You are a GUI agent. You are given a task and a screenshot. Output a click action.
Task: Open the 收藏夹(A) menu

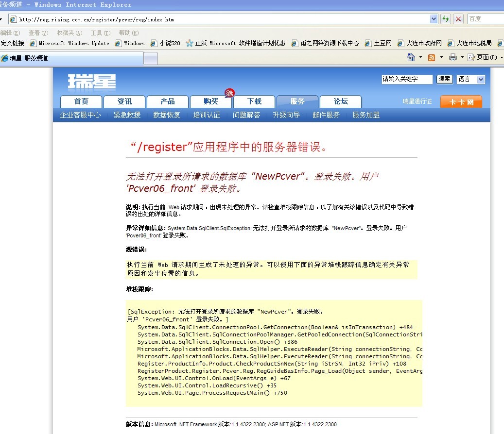tap(70, 33)
